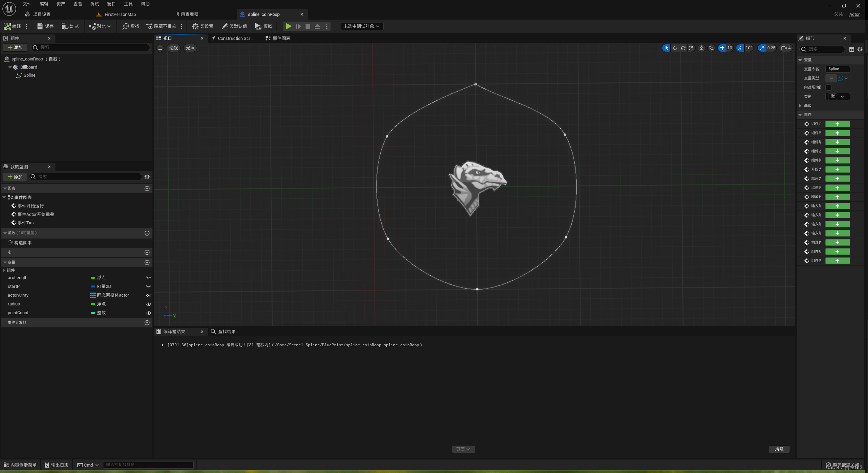Click the Save (保存) toolbar icon
Image resolution: width=868 pixels, height=473 pixels.
(x=40, y=26)
